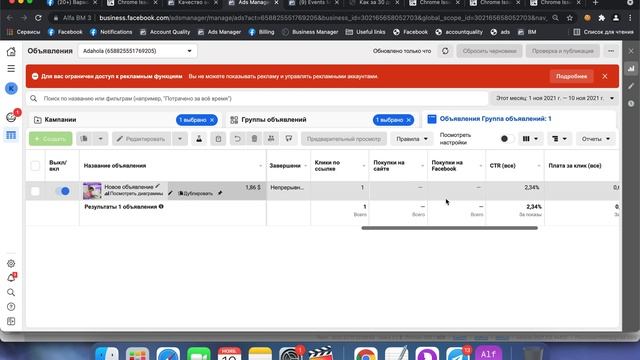640x360 pixels.
Task: Click the A/B test flask icon
Action: pyautogui.click(x=199, y=139)
